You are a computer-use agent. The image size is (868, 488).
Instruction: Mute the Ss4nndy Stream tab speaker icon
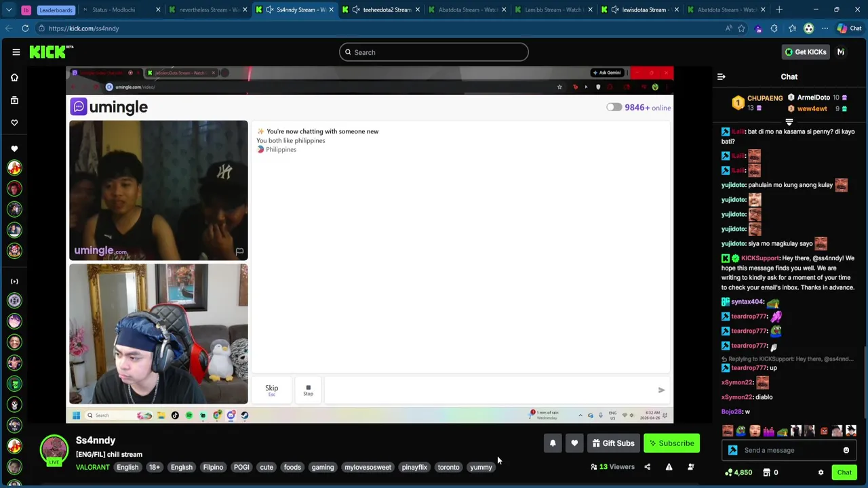270,9
